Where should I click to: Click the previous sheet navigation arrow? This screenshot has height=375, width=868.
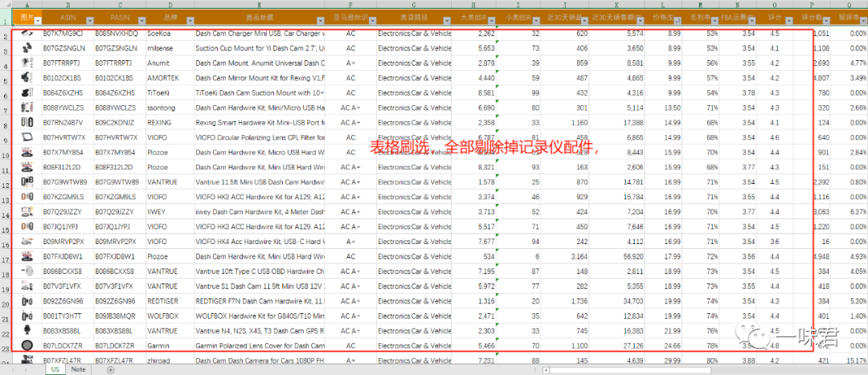[x=12, y=369]
